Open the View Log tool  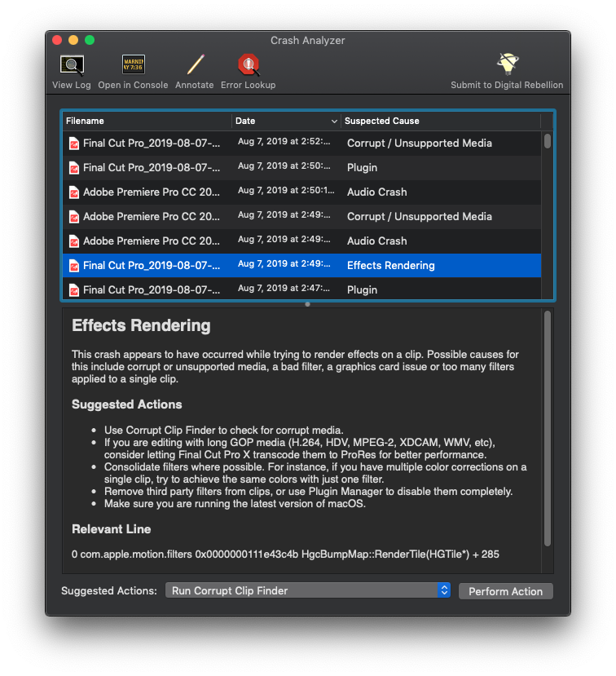point(72,72)
